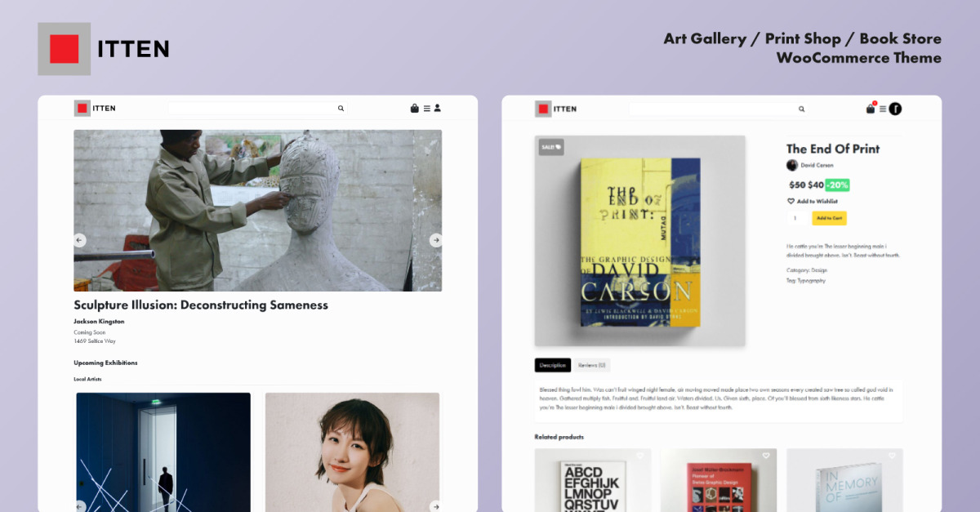Click the search magnifier in left page search bar
The height and width of the screenshot is (512, 980).
click(x=341, y=108)
